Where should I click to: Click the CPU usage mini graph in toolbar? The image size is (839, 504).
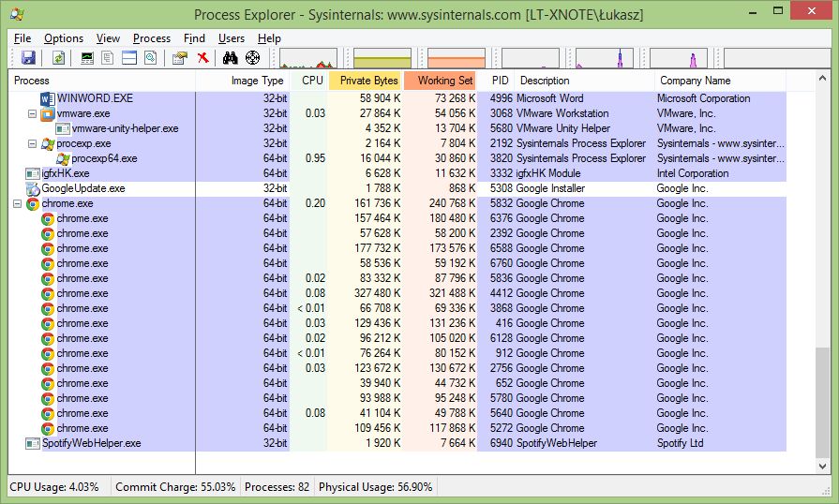point(308,58)
